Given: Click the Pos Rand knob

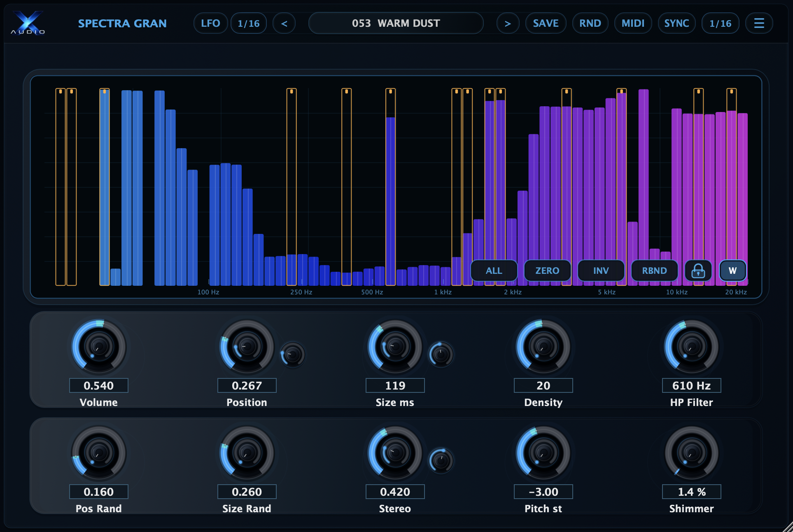Looking at the screenshot, I should (99, 453).
